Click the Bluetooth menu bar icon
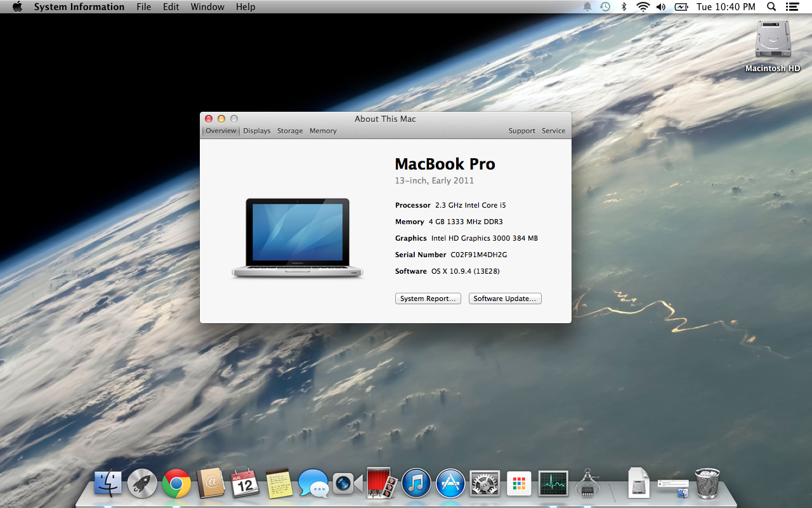 (x=624, y=7)
